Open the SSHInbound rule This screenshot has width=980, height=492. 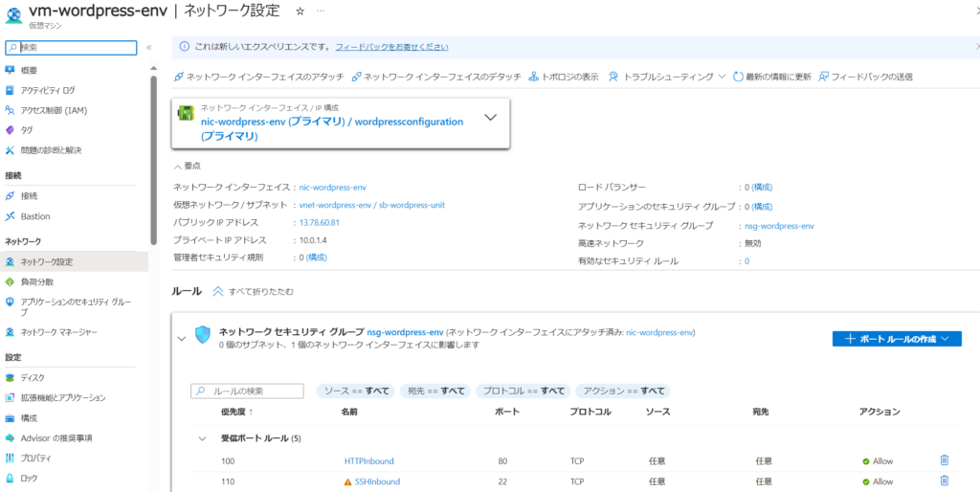click(377, 481)
